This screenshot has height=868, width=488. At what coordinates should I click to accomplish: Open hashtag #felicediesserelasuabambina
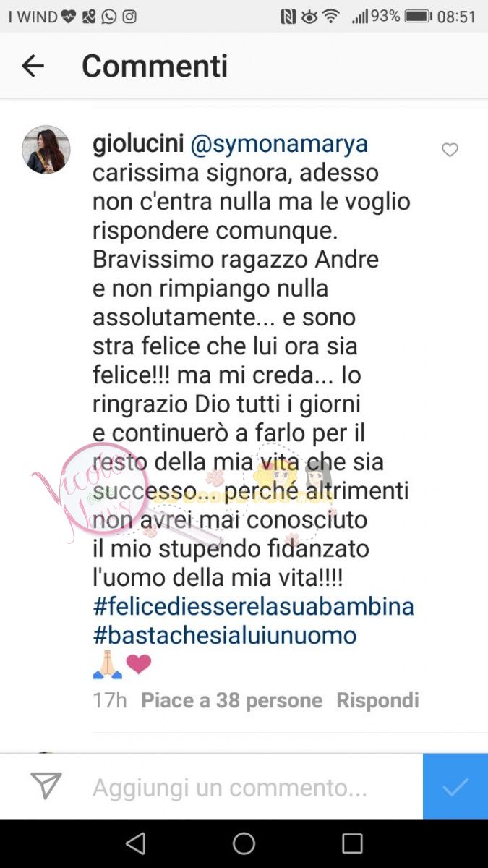click(x=253, y=606)
